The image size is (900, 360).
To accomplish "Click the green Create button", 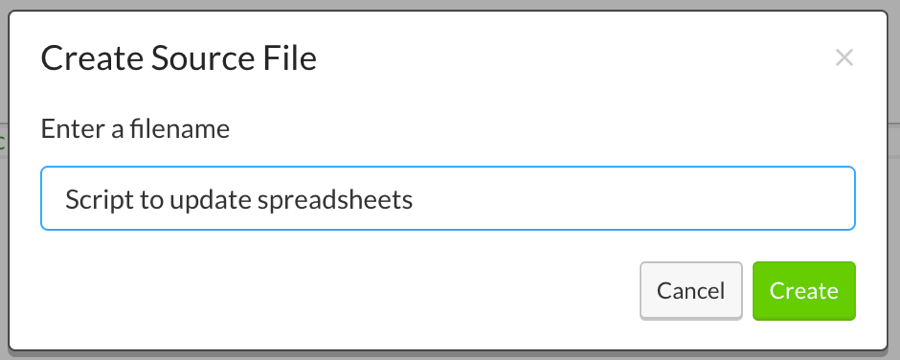I will [804, 291].
